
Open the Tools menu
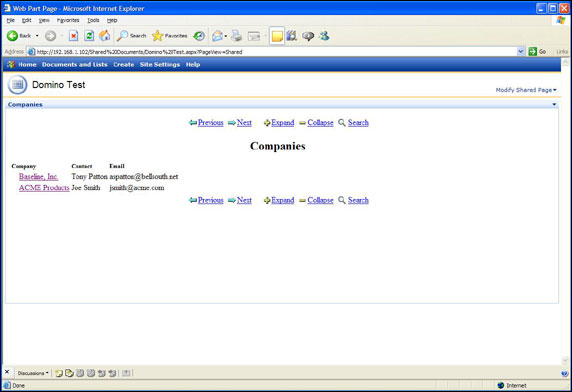pos(93,20)
